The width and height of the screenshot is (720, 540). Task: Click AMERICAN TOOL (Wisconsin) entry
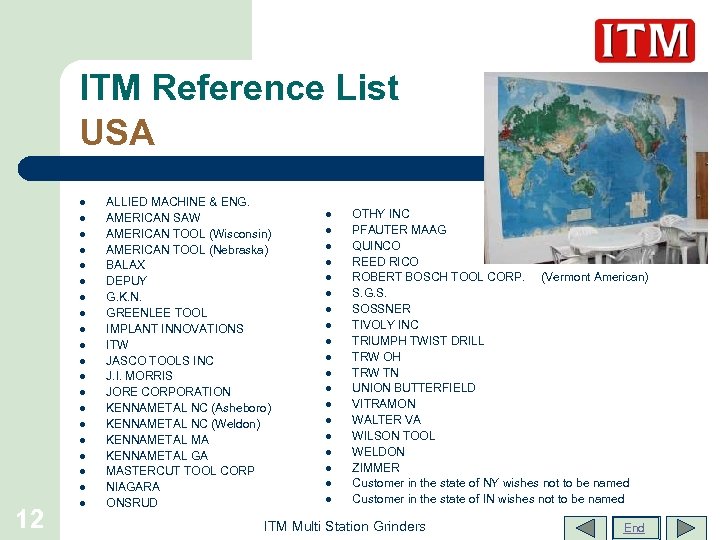click(x=189, y=234)
